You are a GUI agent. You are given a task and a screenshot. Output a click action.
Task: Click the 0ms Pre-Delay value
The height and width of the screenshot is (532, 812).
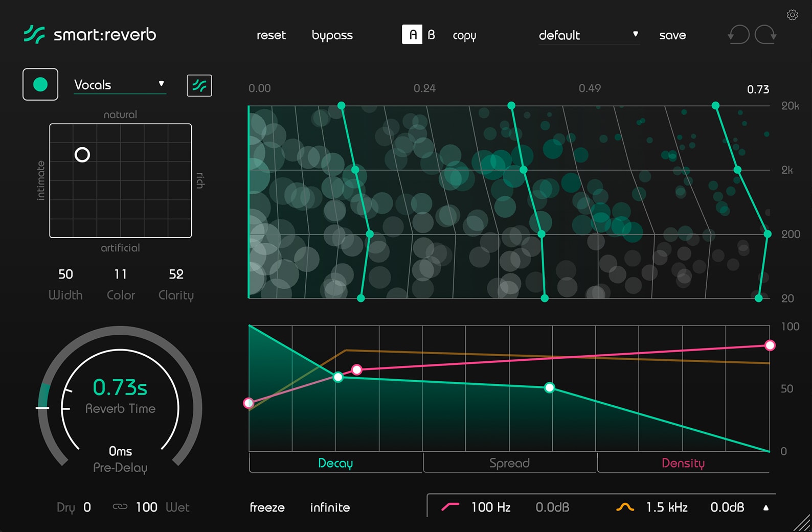pyautogui.click(x=120, y=451)
